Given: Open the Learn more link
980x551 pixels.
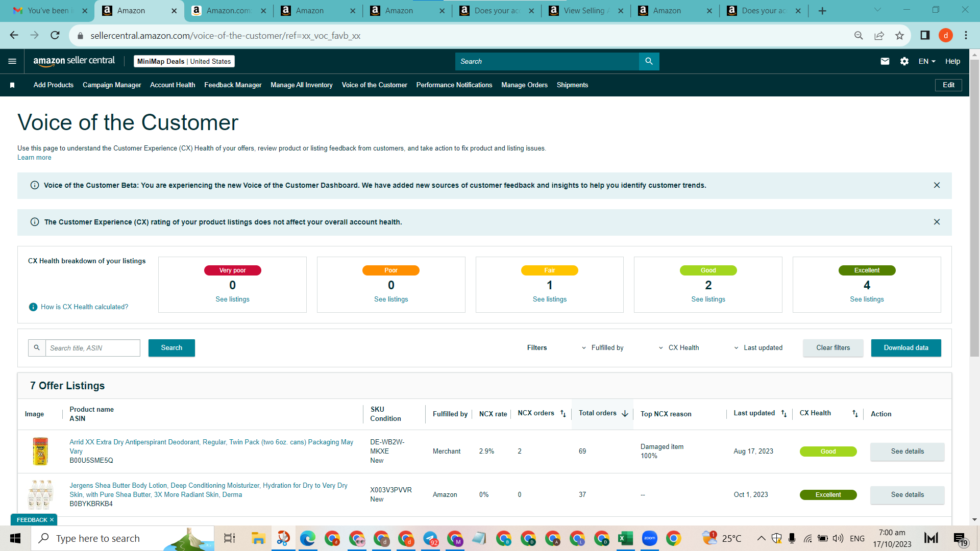Looking at the screenshot, I should point(34,158).
